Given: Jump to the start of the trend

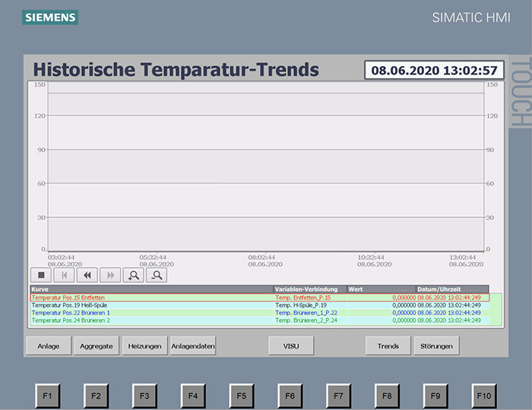Looking at the screenshot, I should click(64, 275).
